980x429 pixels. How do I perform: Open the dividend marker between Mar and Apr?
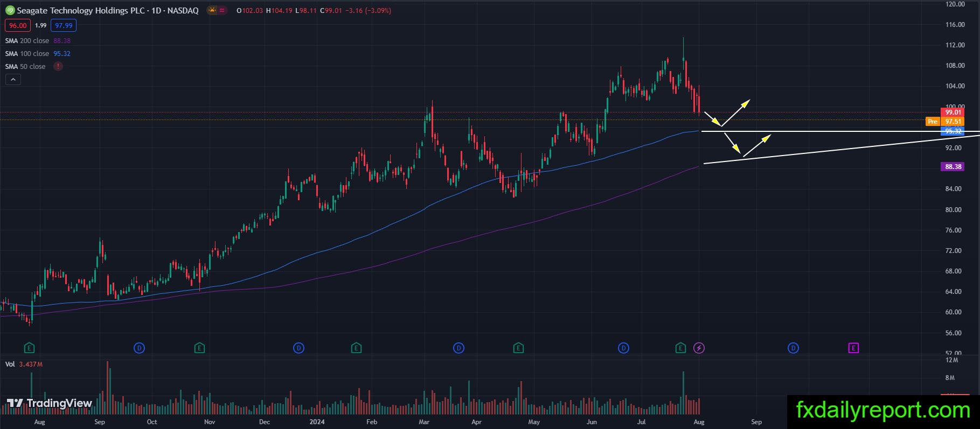[458, 348]
